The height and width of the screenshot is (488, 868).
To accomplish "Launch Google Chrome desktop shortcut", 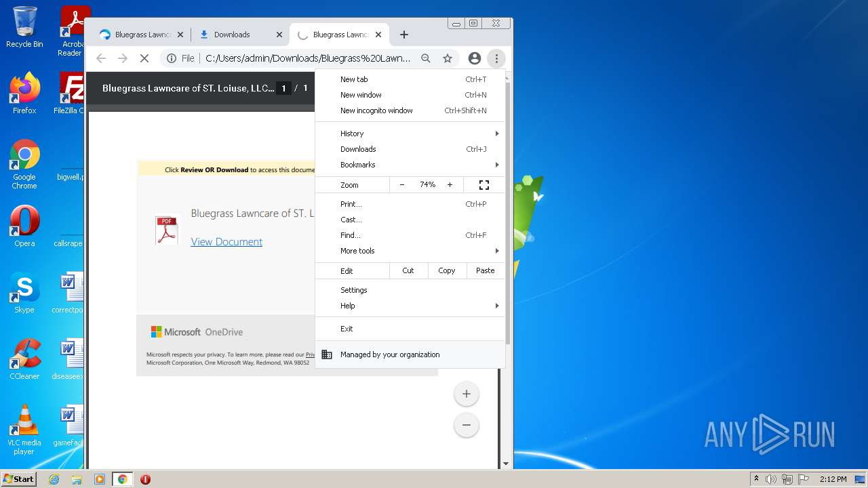I will tap(24, 164).
